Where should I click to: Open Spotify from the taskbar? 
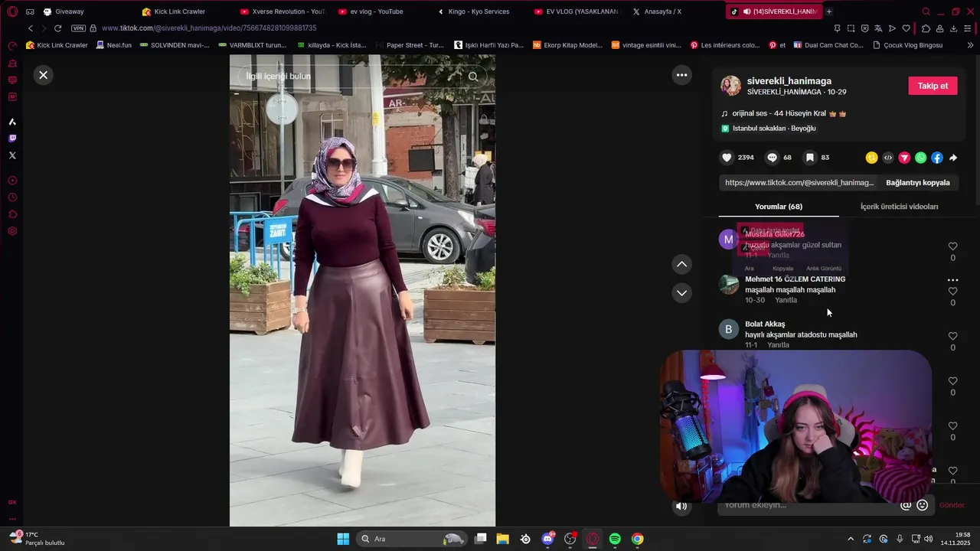(615, 539)
